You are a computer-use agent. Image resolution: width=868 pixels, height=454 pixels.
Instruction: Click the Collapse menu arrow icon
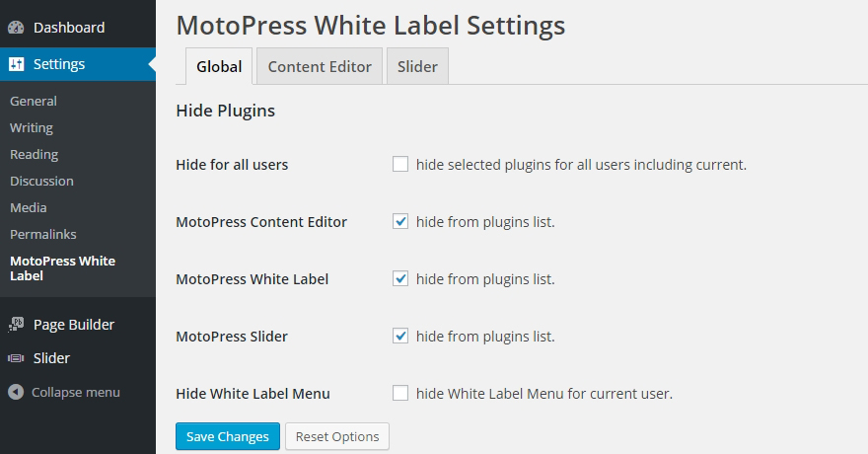[16, 392]
